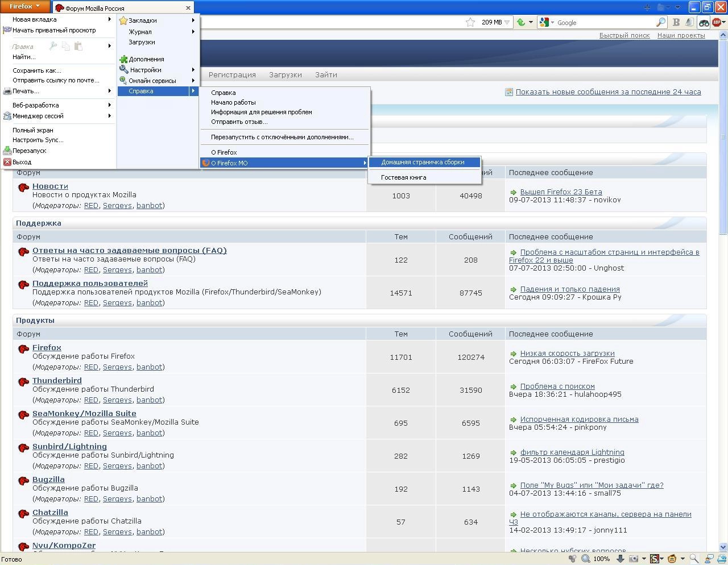Close the 'Форум Mozilla Россия' tab
Viewport: 728px width, 565px height.
(x=188, y=8)
